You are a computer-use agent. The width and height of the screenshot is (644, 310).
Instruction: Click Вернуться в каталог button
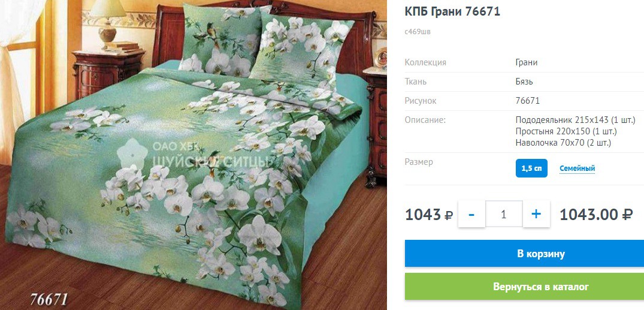point(524,287)
